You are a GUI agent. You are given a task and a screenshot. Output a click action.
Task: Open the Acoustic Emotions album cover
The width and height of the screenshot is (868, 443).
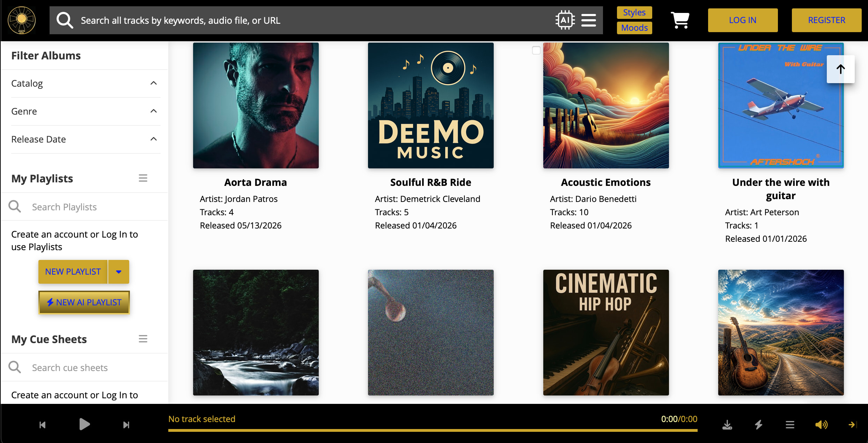pyautogui.click(x=606, y=106)
